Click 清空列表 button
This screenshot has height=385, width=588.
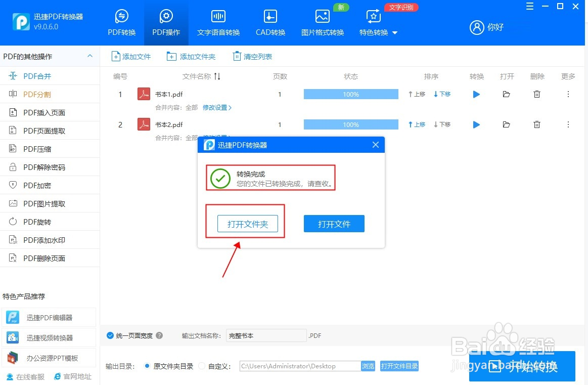[252, 57]
